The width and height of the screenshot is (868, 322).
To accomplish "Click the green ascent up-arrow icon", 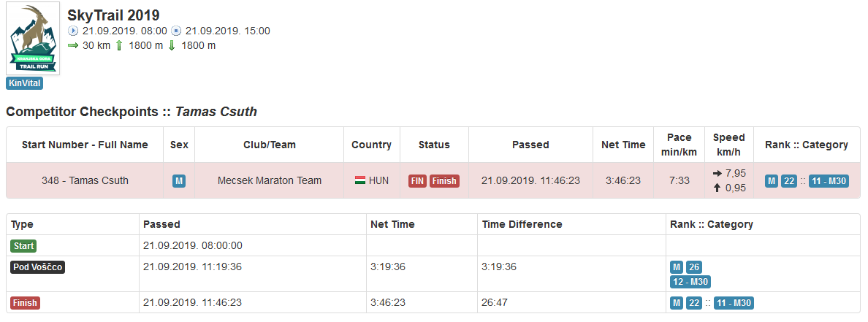I will tap(119, 45).
